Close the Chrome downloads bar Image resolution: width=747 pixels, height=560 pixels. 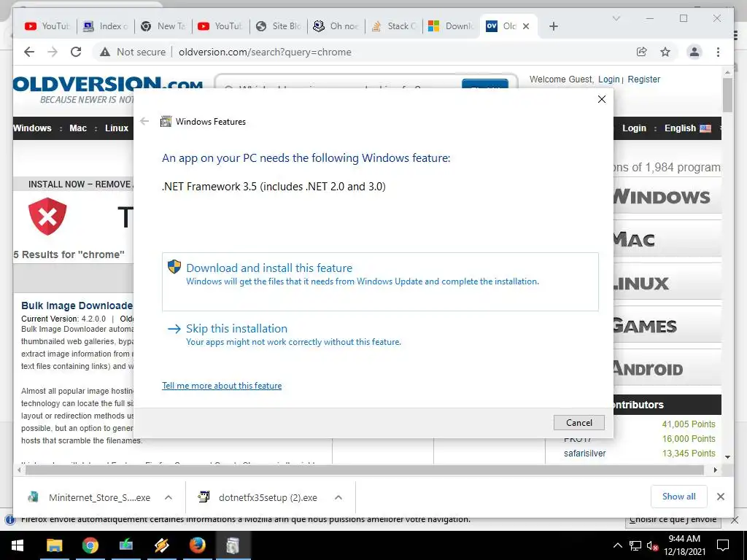coord(720,497)
